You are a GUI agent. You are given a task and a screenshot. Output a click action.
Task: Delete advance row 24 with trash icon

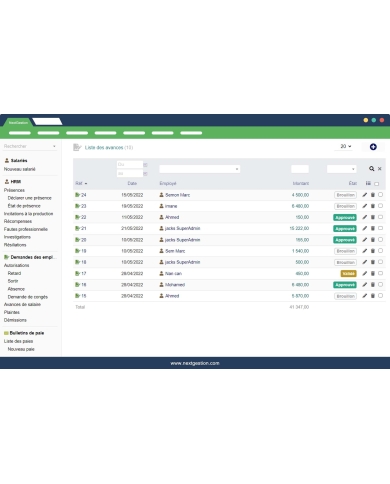373,195
